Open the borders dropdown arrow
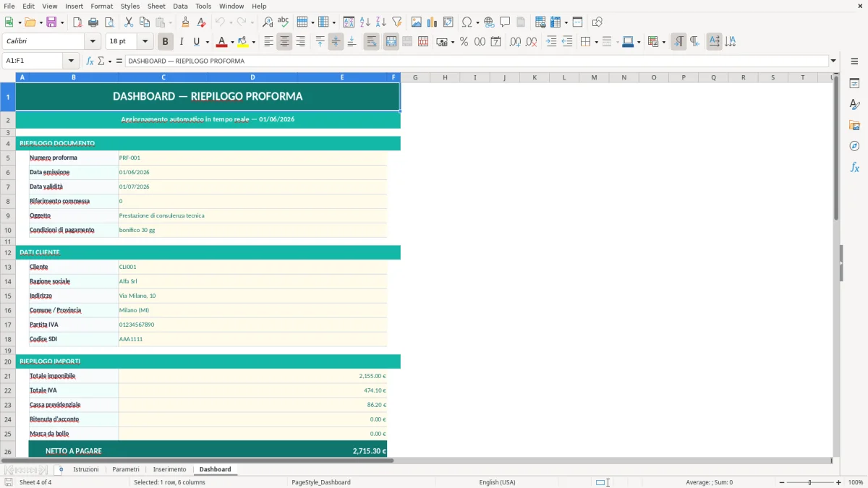 [x=595, y=42]
